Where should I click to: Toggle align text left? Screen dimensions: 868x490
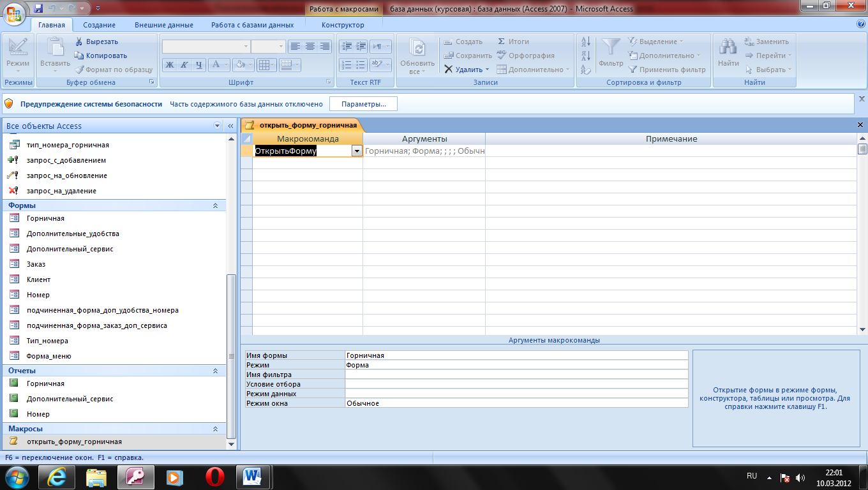295,47
